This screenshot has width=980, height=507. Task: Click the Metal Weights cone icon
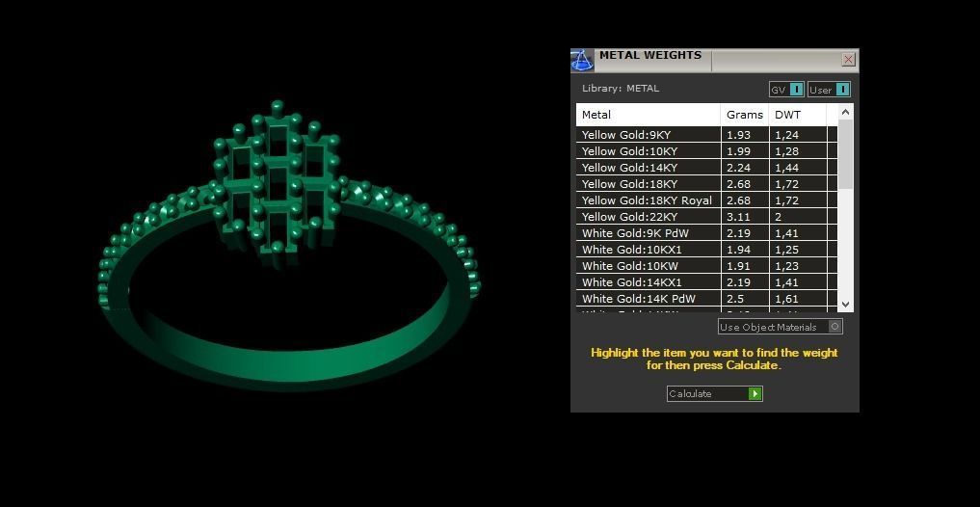(582, 61)
